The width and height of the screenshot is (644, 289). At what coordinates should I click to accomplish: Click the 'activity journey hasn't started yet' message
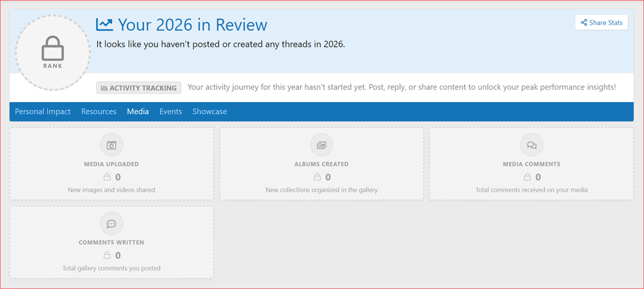point(401,87)
